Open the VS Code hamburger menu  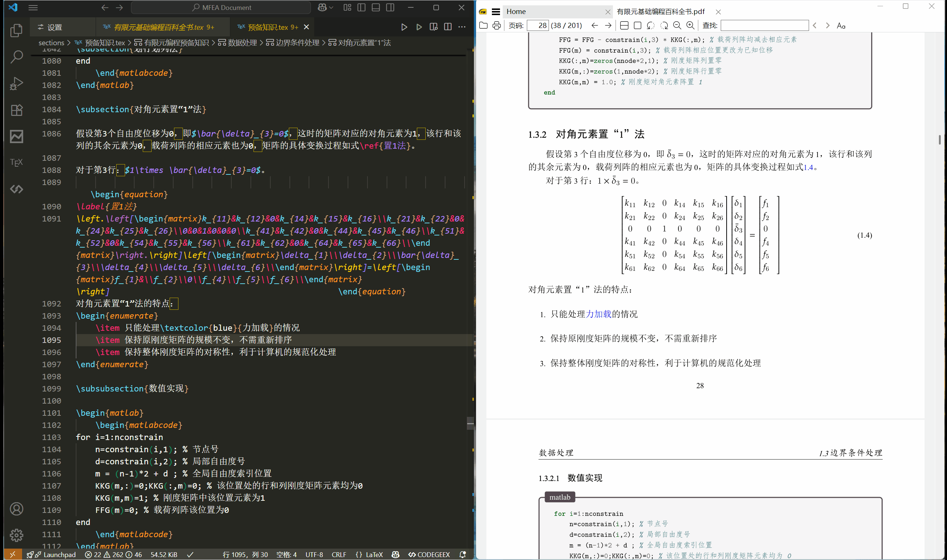click(33, 8)
